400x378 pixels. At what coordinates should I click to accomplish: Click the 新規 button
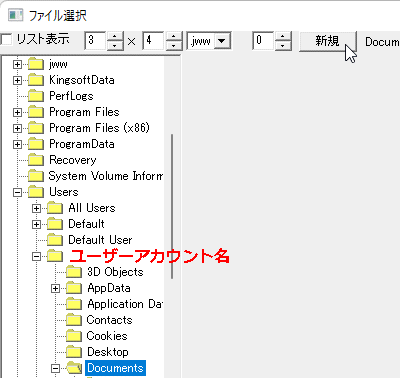pyautogui.click(x=328, y=41)
